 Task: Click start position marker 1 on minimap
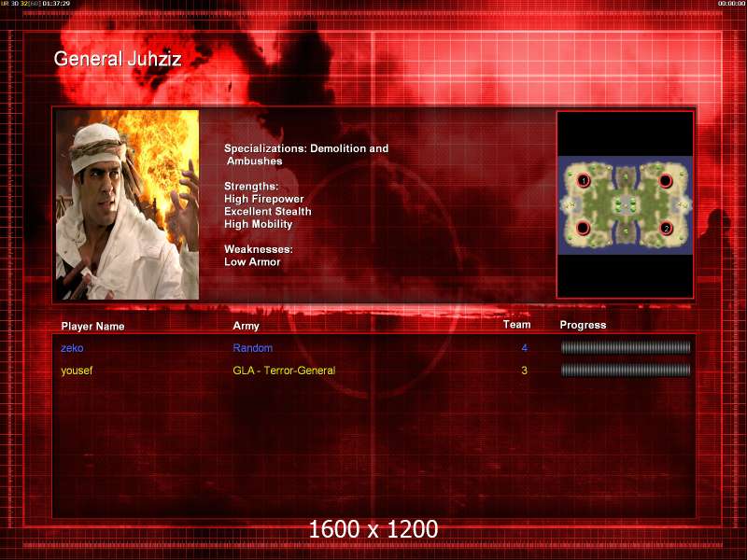[x=584, y=180]
